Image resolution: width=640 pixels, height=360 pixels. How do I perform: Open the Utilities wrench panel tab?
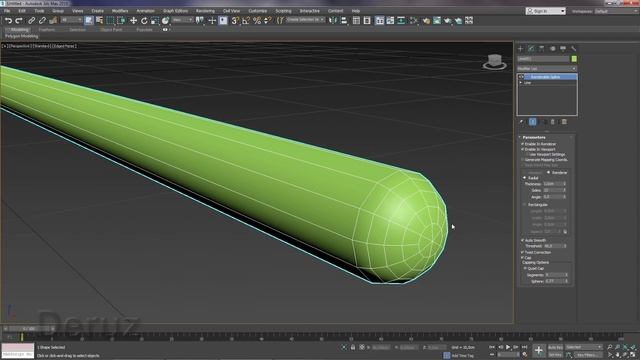click(x=573, y=49)
